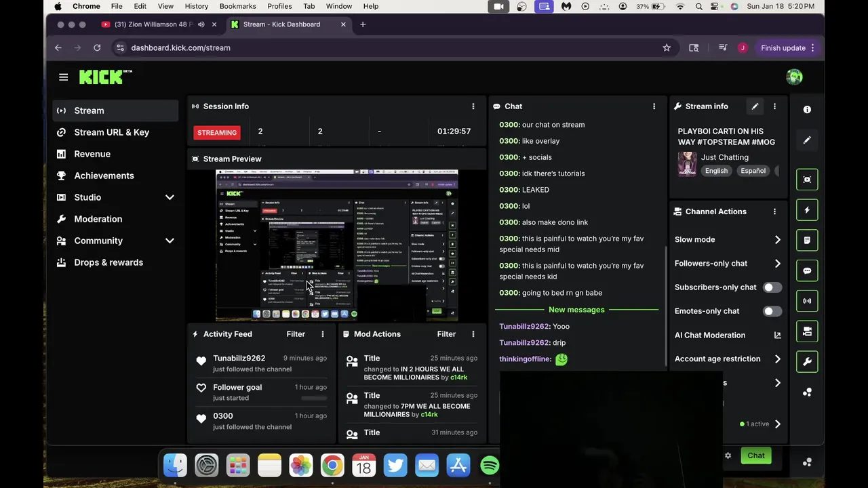
Task: Click the Follower goal progress bar
Action: [x=313, y=398]
